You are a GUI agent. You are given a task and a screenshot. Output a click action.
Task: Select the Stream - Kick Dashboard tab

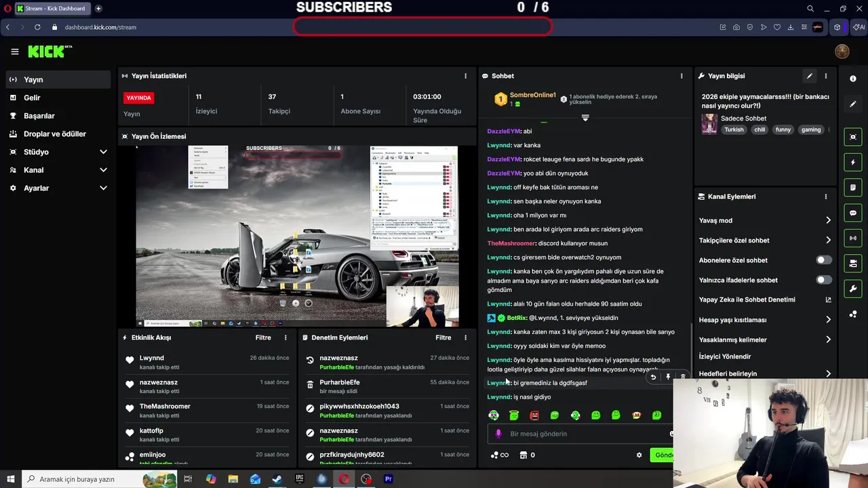(x=52, y=9)
